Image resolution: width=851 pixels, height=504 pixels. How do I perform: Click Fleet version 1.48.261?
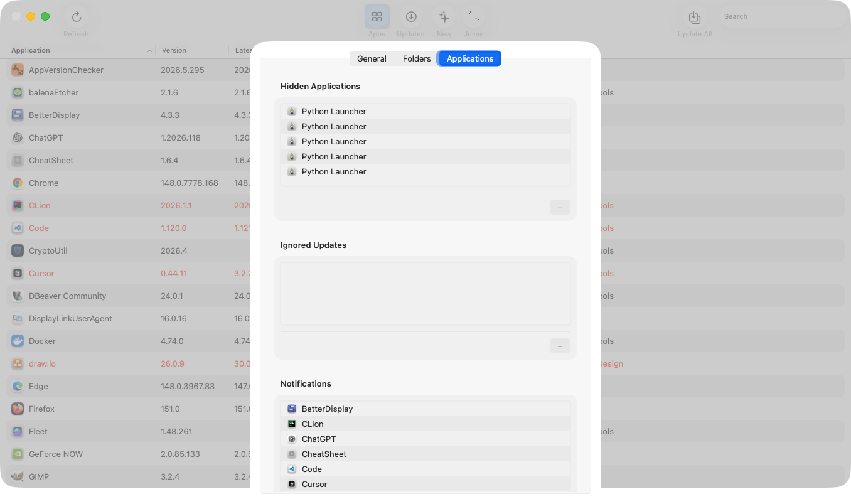[x=176, y=431]
